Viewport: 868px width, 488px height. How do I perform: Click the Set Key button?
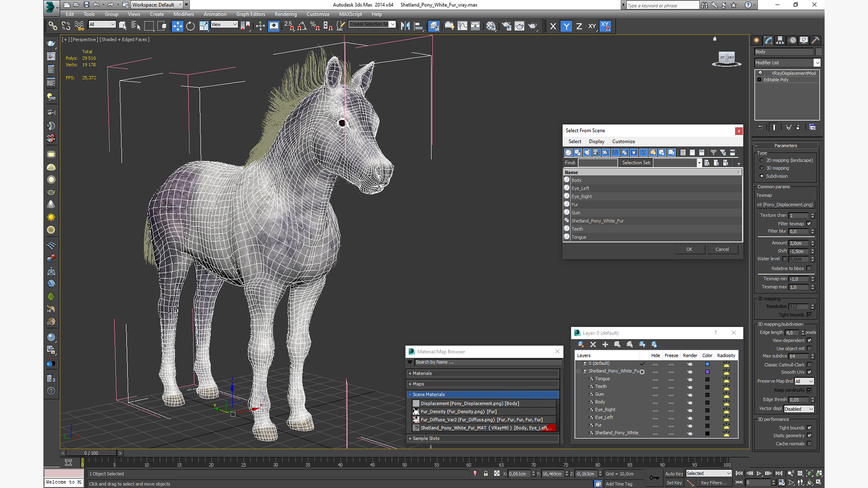[674, 483]
